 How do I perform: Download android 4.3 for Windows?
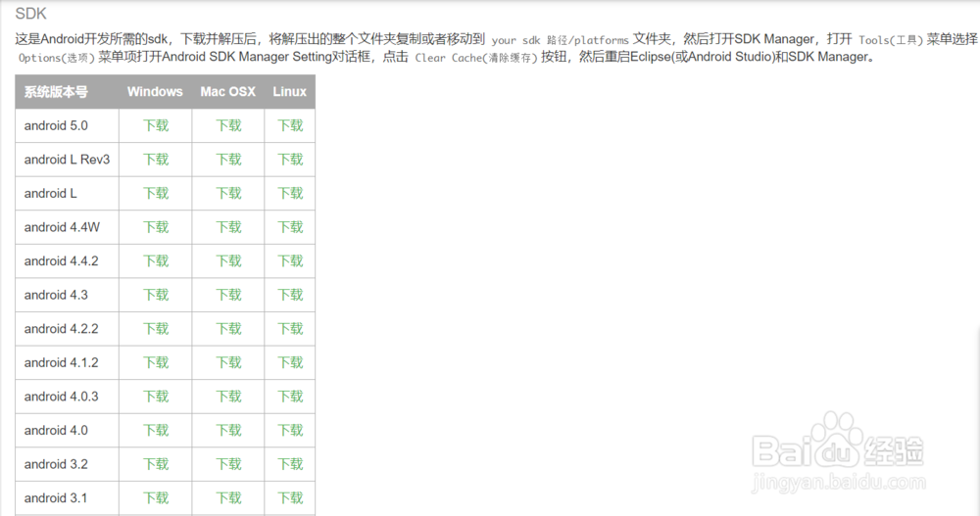click(x=156, y=295)
